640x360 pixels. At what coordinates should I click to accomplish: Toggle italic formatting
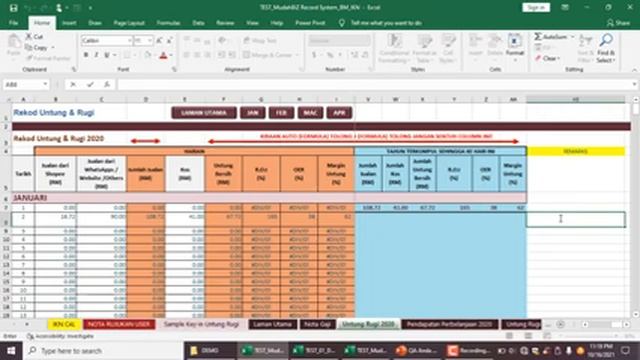pos(96,55)
